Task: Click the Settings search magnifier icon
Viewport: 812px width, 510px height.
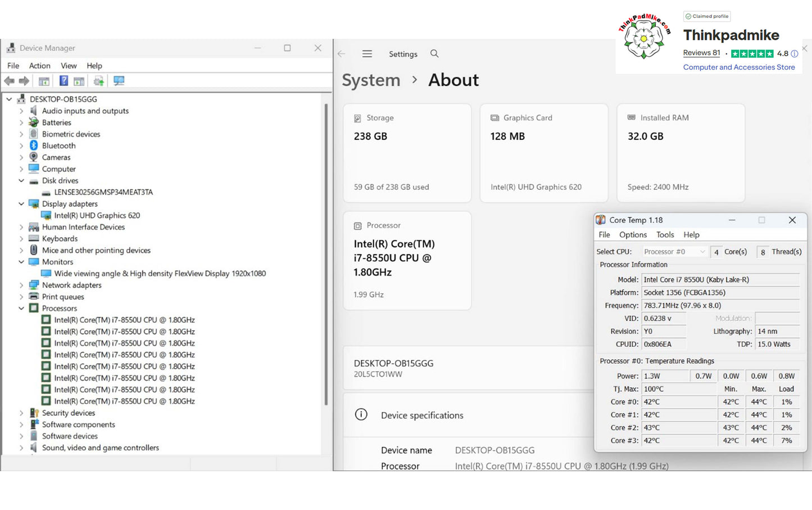Action: pos(434,53)
